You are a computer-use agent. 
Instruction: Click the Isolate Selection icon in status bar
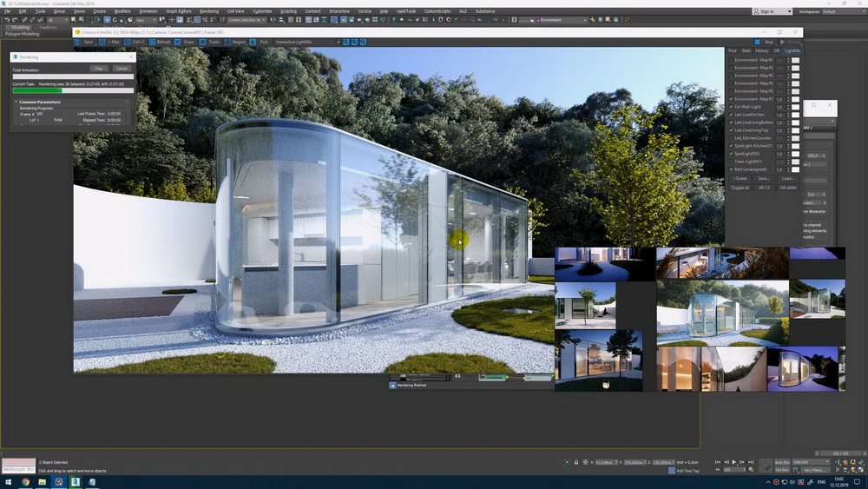tap(567, 462)
